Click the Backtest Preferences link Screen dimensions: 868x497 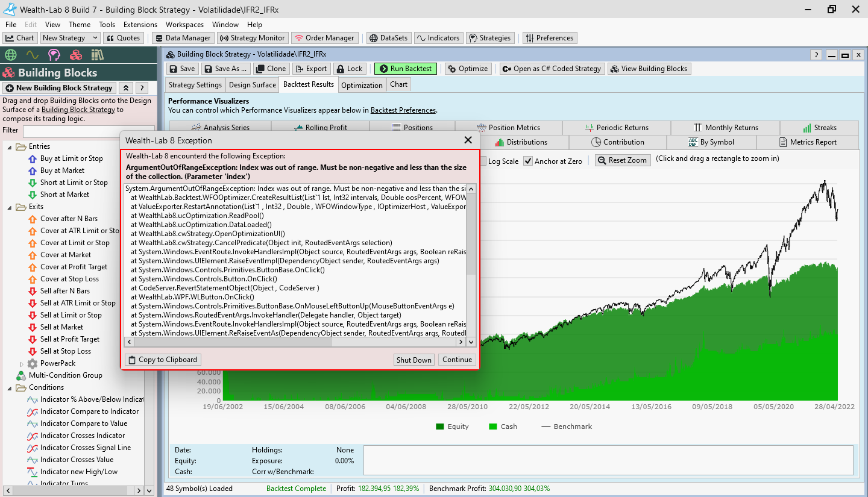click(x=403, y=110)
